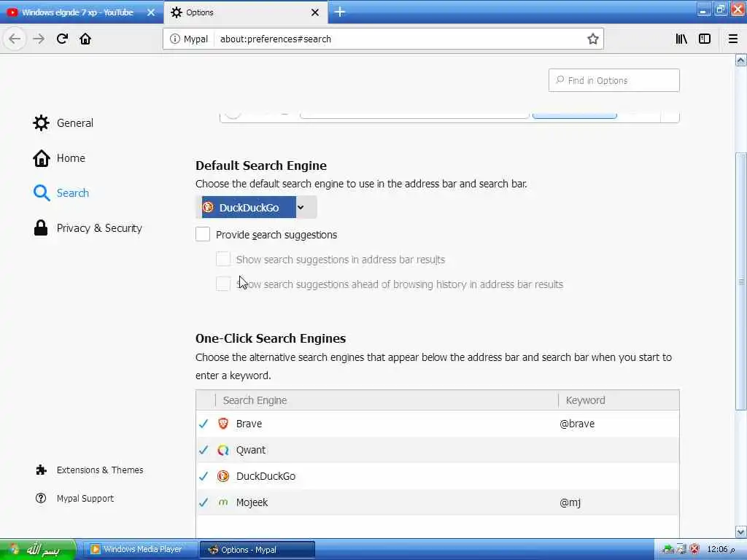This screenshot has width=747, height=560.
Task: Uncheck the Qwant search engine checkmark
Action: [204, 449]
